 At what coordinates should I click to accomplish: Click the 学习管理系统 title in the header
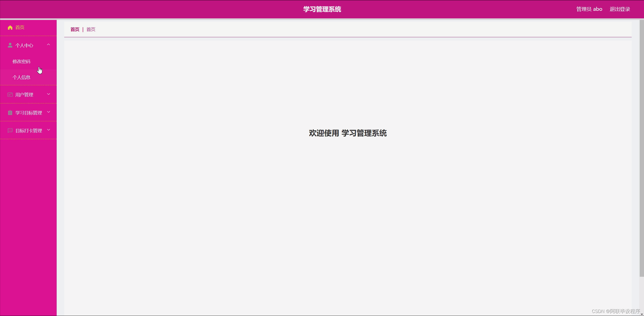tap(322, 9)
